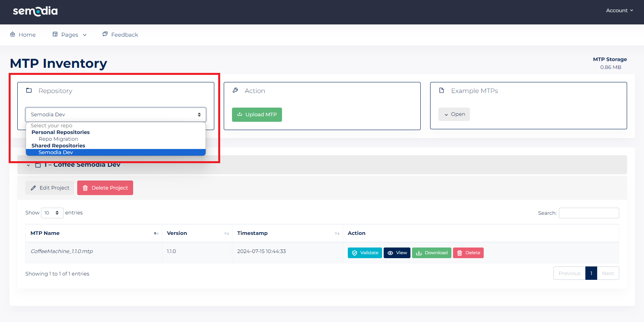Click the Edit Project button

[x=50, y=188]
